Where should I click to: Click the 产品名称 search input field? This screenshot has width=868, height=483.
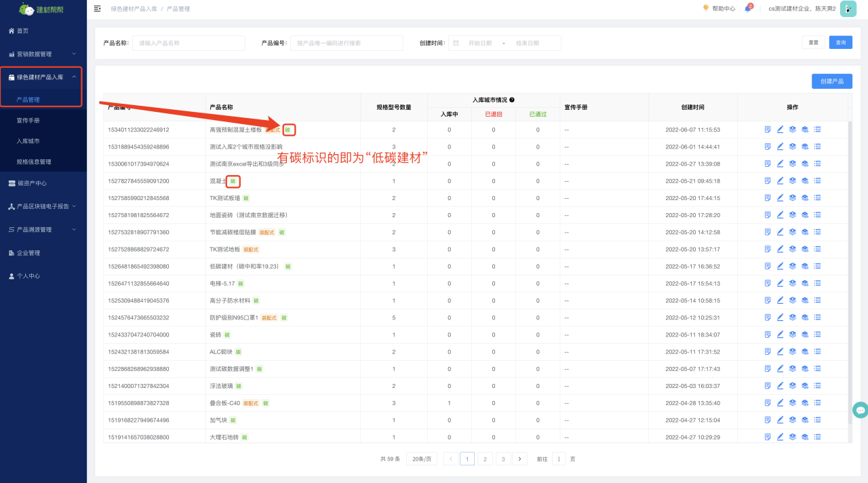point(189,43)
